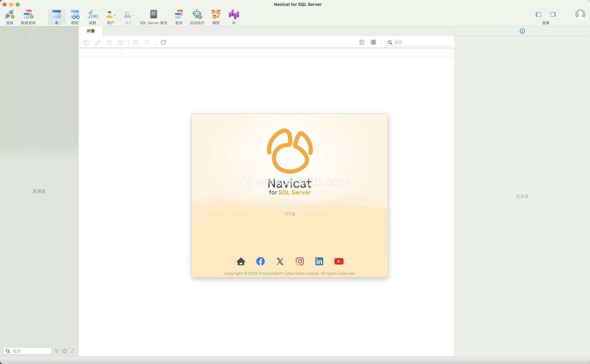This screenshot has width=590, height=364.
Task: Click the copyright PremiumSoft text
Action: pyautogui.click(x=290, y=273)
